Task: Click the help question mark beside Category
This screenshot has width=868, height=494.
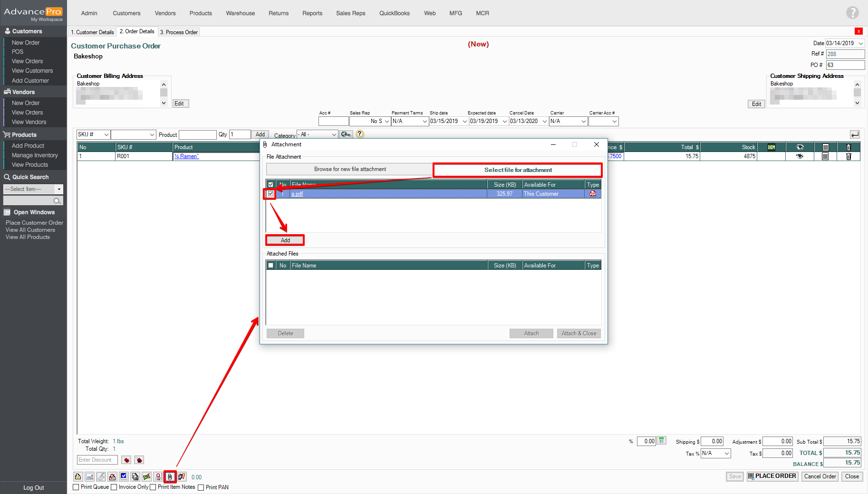Action: point(359,134)
